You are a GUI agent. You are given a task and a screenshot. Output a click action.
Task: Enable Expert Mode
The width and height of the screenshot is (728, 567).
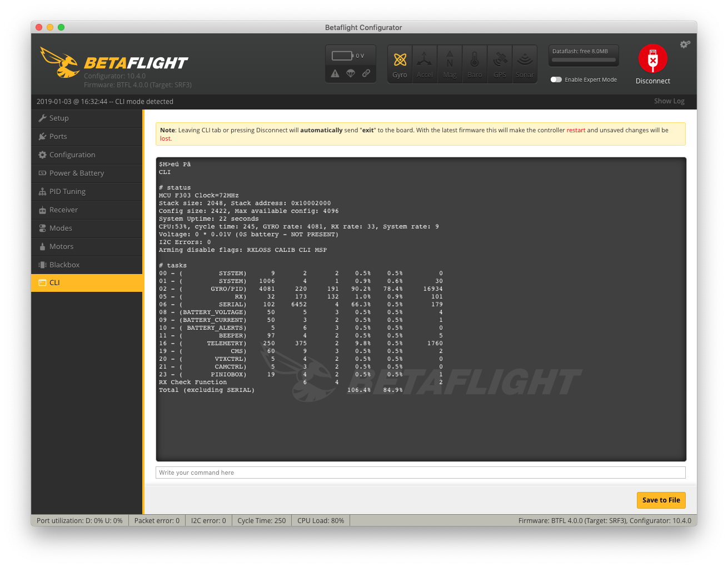pos(556,79)
